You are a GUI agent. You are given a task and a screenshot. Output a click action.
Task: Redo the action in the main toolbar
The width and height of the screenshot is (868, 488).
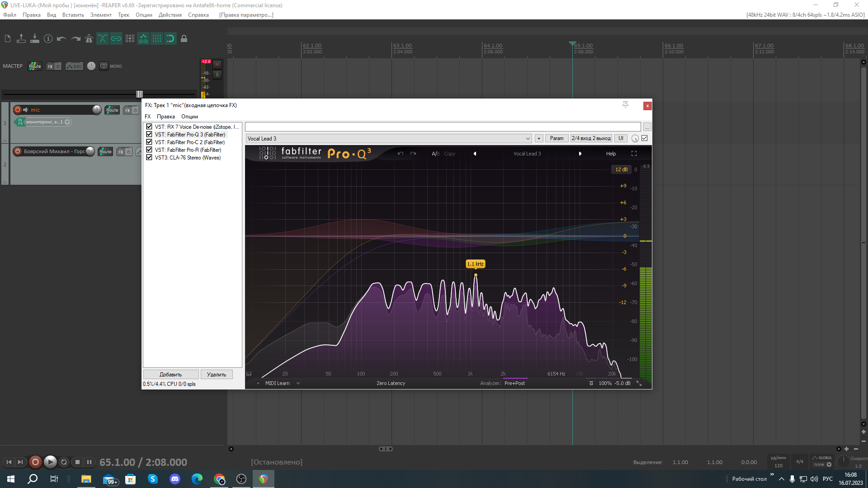click(75, 39)
